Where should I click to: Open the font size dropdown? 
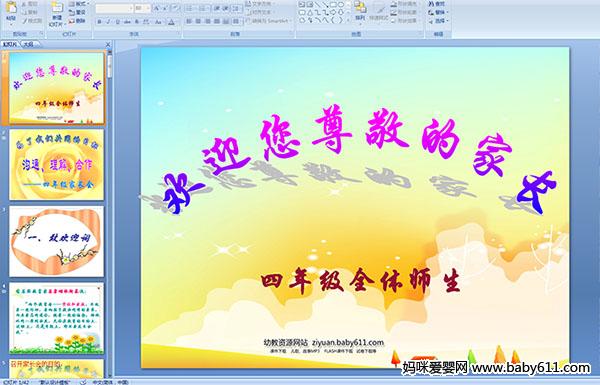coord(142,8)
